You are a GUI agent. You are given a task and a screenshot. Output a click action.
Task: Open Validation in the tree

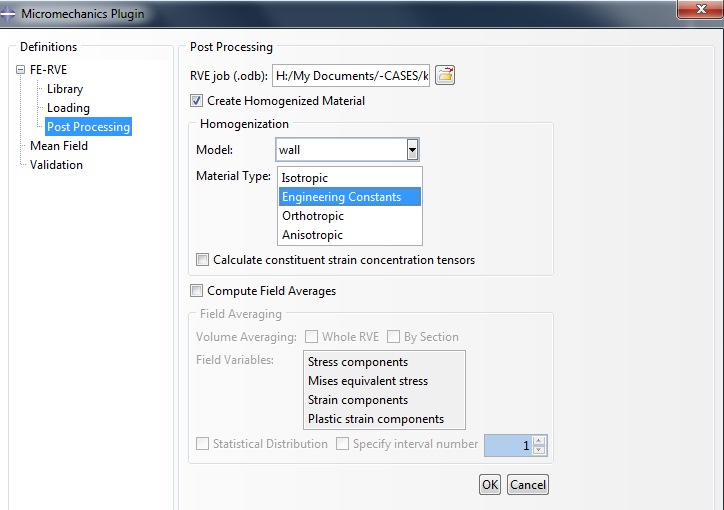click(x=56, y=165)
